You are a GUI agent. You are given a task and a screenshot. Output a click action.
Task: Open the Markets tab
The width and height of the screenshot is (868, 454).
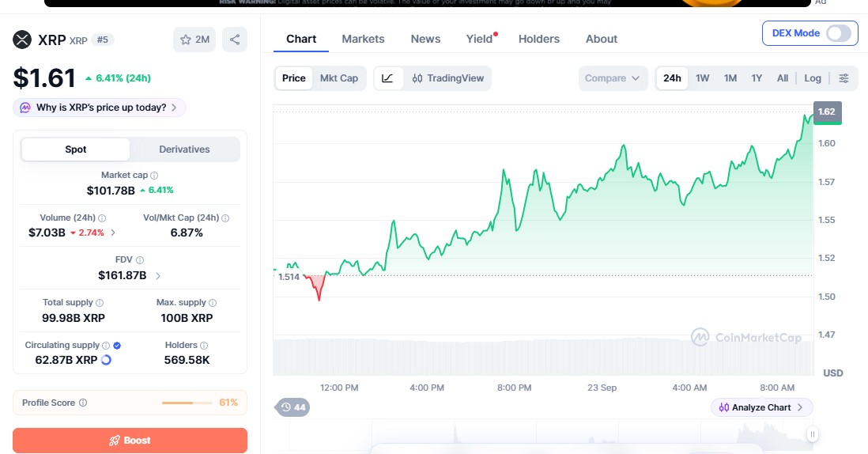click(x=363, y=39)
